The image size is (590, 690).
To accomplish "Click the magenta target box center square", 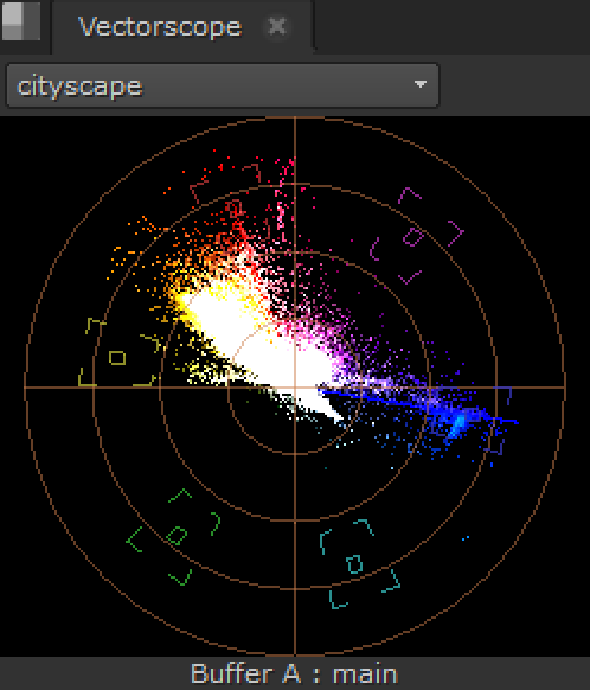I will click(x=414, y=237).
